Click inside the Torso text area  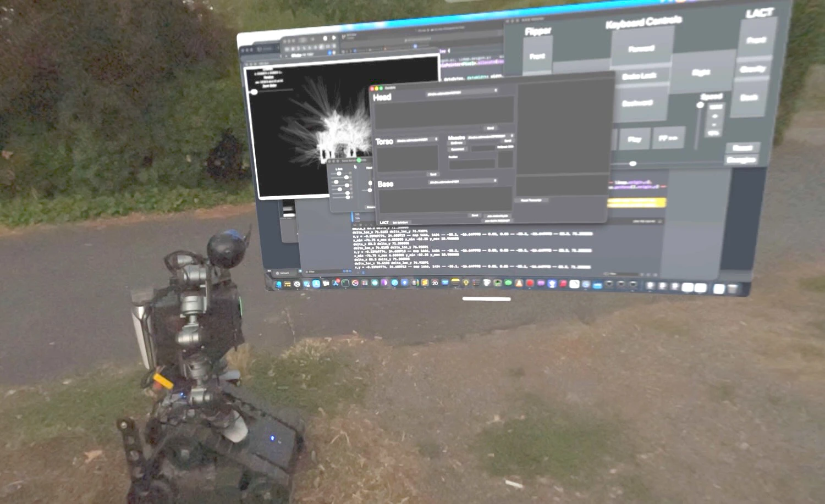point(408,158)
